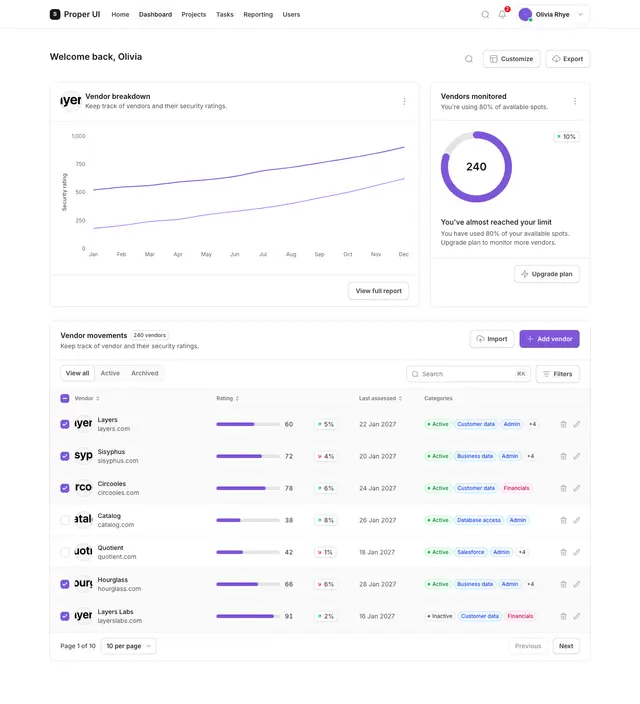Delete the Hourglass vendor row
Viewport: 640px width, 704px height.
point(563,584)
